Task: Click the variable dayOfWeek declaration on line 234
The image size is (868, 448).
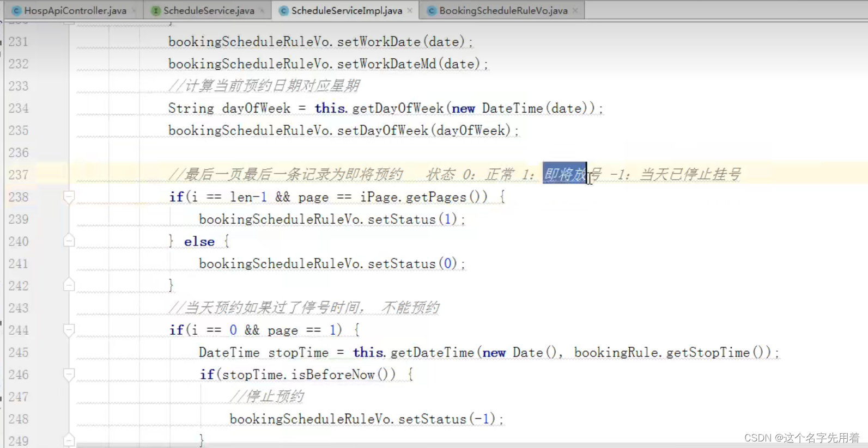Action: pyautogui.click(x=256, y=108)
